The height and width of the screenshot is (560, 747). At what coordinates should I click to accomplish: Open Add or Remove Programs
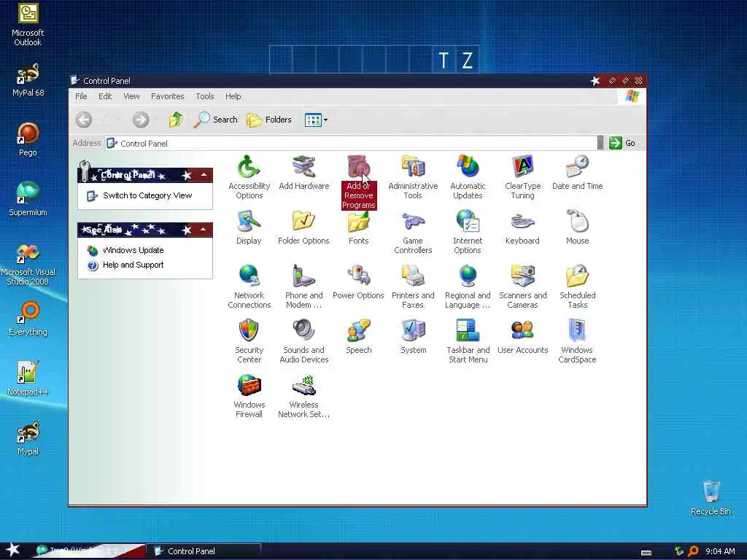click(x=359, y=182)
